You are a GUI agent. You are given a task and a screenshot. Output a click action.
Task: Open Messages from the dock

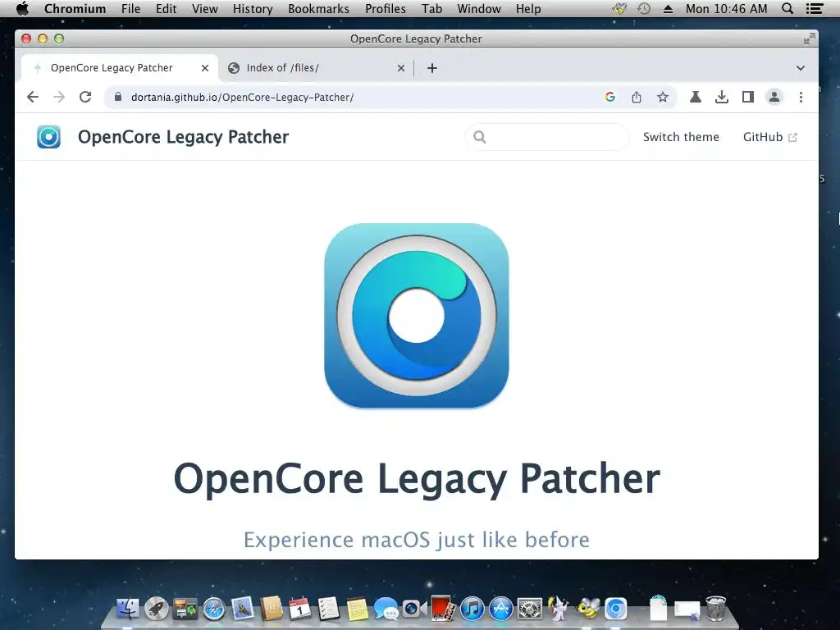(386, 609)
